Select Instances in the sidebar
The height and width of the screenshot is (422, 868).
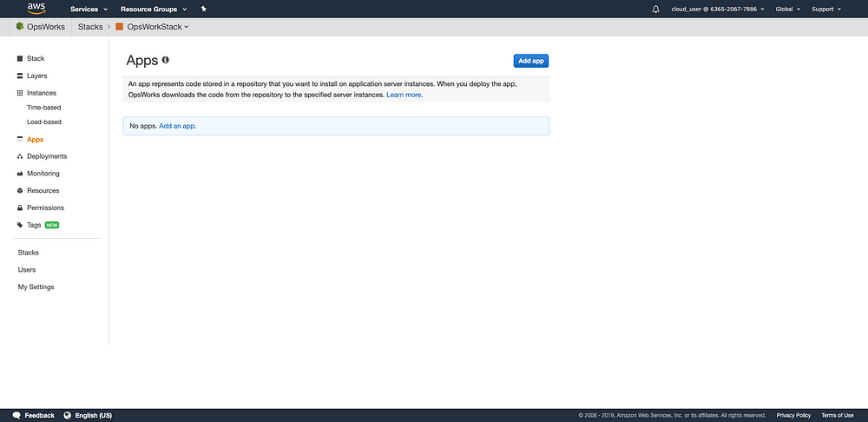[42, 93]
